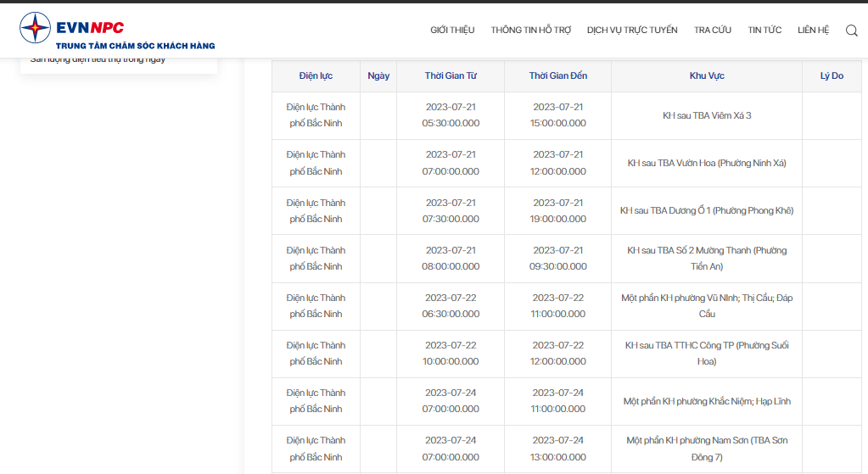The height and width of the screenshot is (474, 868).
Task: Select the Khắc Niệm; Hạp Lĩnh row cell
Action: tap(707, 402)
